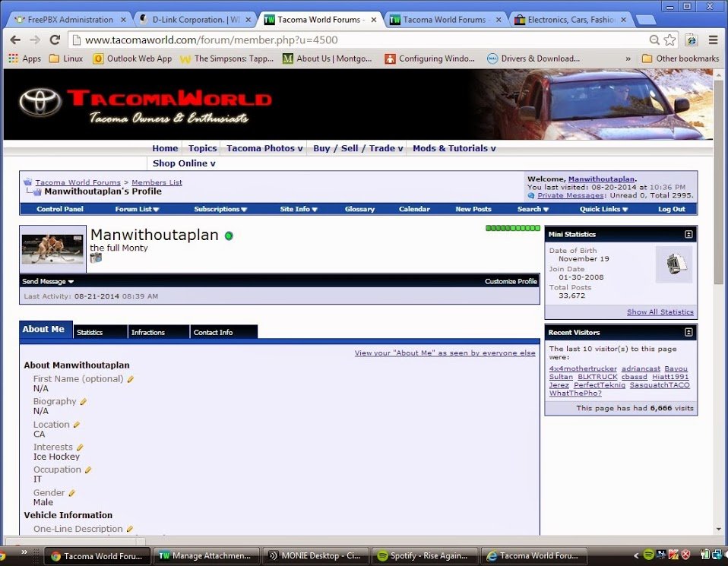Edit Occupation via pencil icon

[88, 470]
